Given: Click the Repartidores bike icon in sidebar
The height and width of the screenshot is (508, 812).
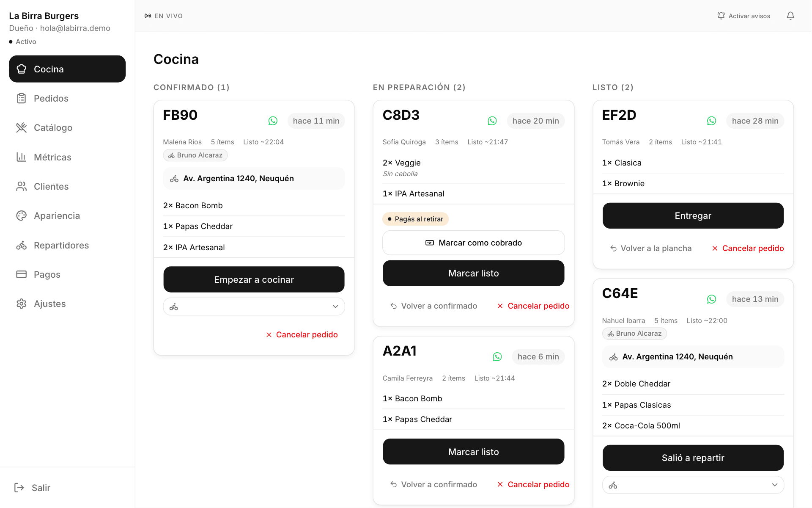Looking at the screenshot, I should [x=21, y=245].
